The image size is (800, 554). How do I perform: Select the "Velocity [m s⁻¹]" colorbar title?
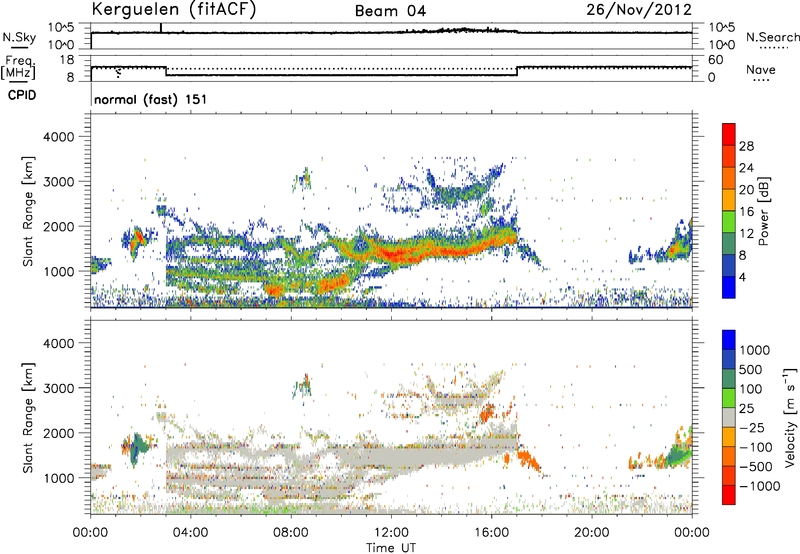pos(790,418)
